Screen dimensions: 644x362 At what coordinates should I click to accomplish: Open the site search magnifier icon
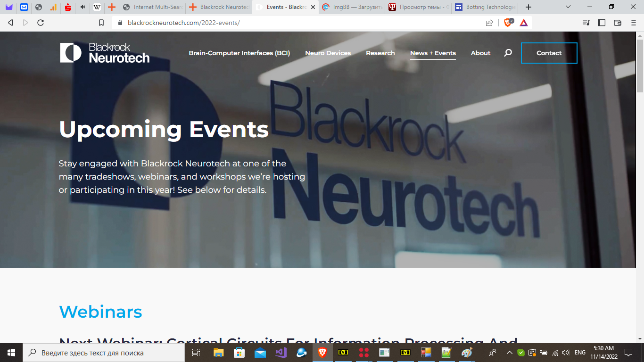tap(508, 53)
